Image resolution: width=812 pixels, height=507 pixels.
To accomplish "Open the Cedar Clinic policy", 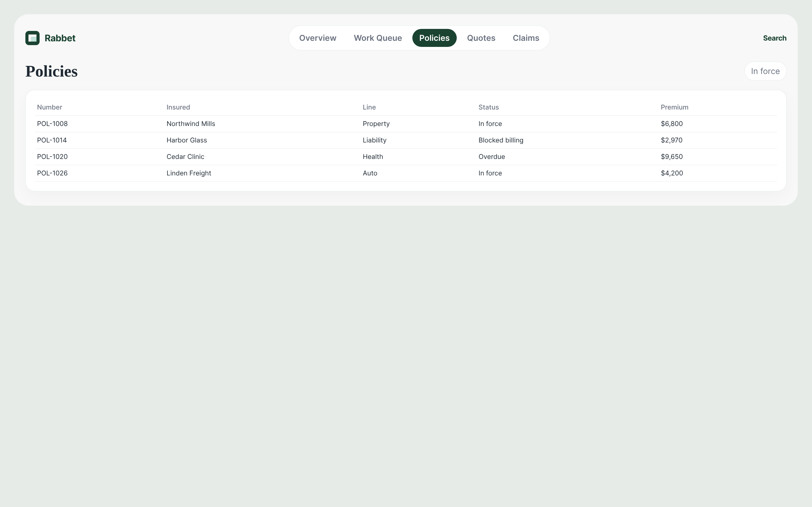I will pos(406,157).
